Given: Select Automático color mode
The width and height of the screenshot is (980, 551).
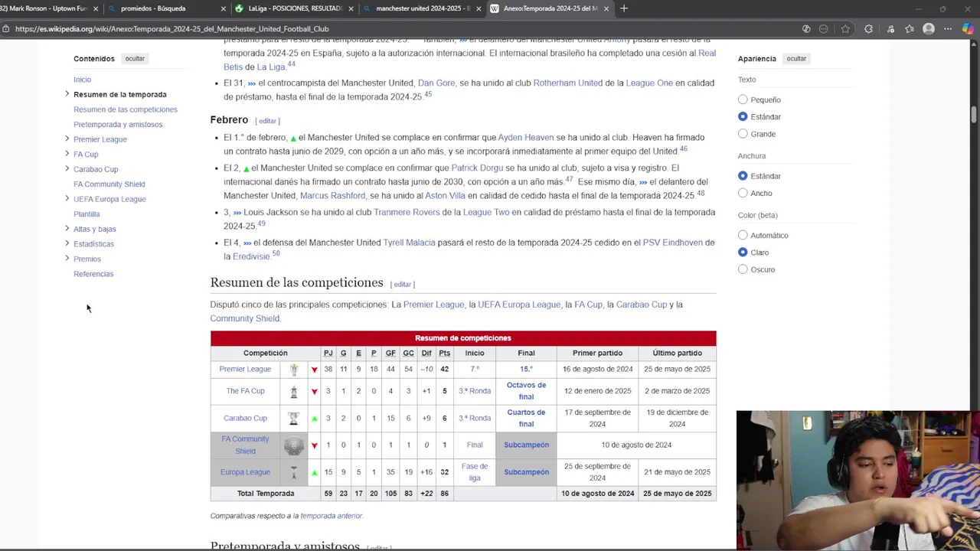Looking at the screenshot, I should pyautogui.click(x=743, y=235).
